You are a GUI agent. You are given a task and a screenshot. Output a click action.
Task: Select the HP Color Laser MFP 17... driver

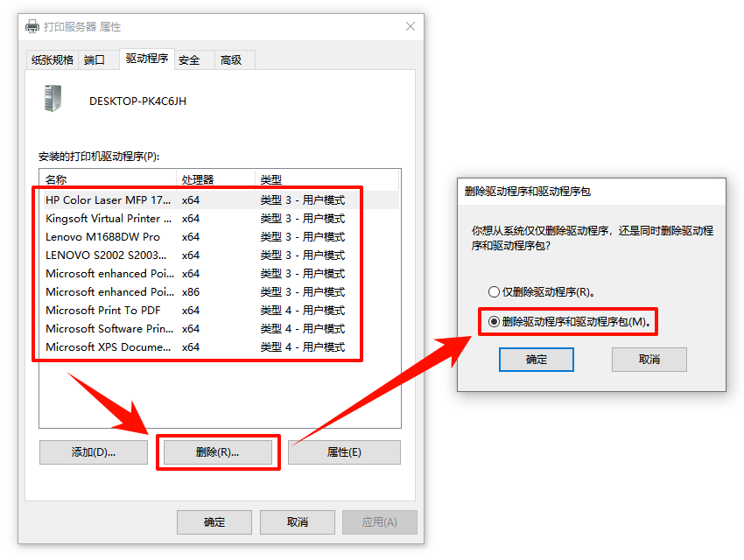click(x=220, y=200)
